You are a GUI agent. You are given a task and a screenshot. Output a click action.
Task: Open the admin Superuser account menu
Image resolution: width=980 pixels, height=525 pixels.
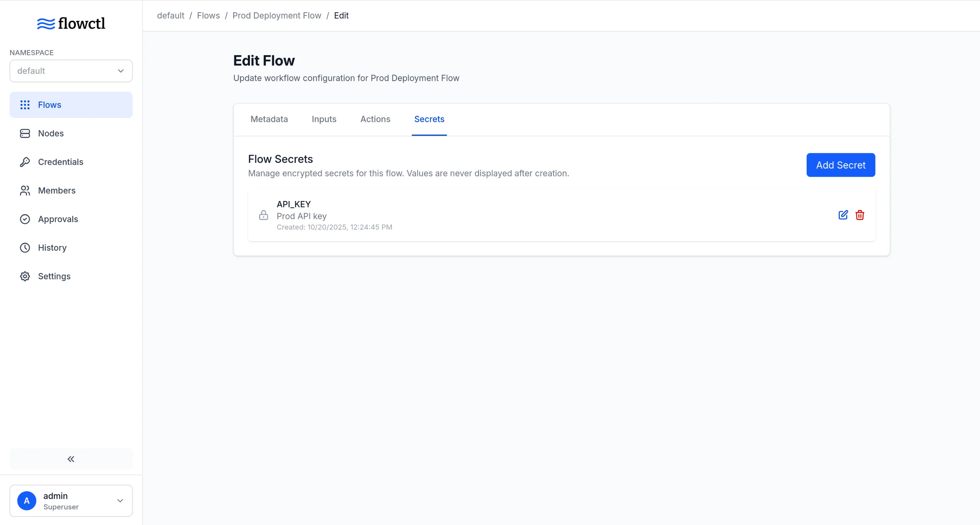71,500
